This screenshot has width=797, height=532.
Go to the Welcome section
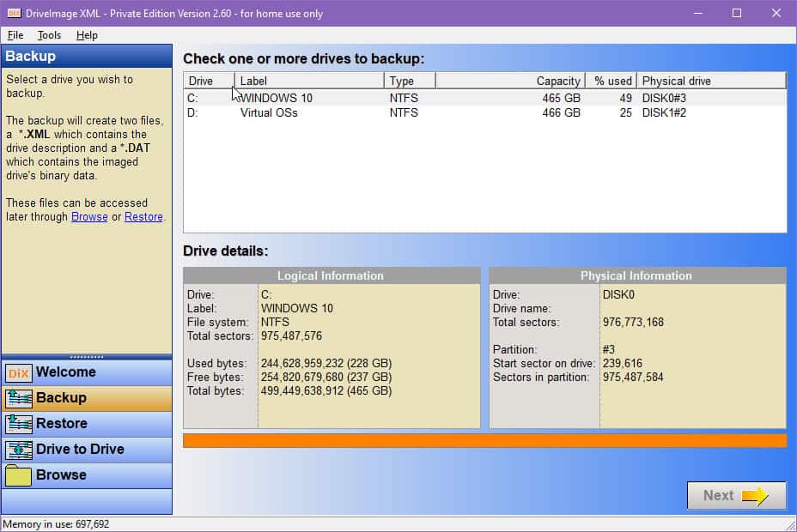point(65,372)
